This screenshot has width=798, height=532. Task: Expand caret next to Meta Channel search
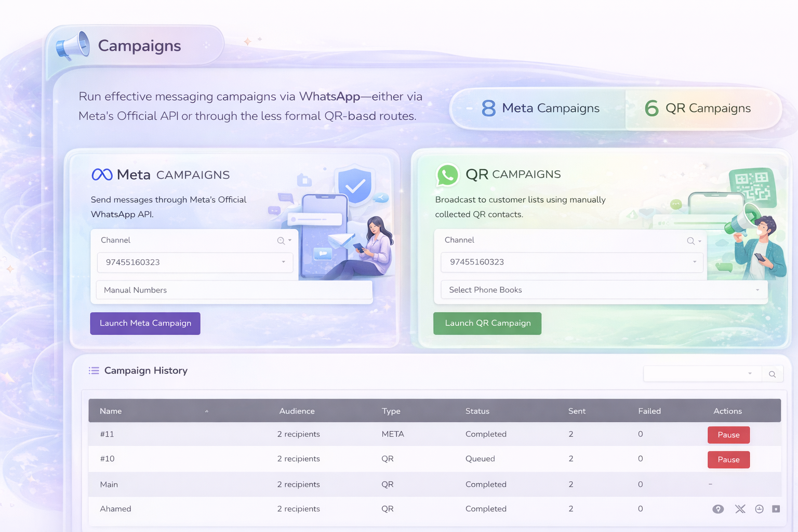point(290,241)
